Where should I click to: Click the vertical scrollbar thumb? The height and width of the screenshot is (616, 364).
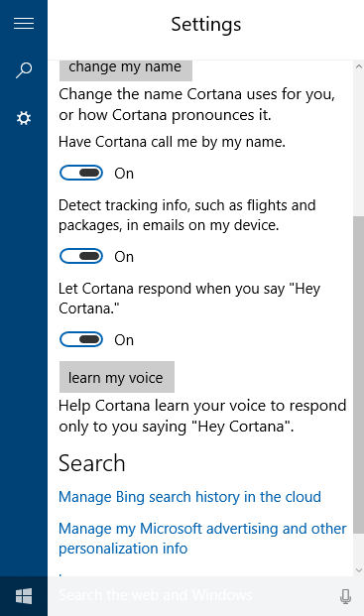tap(358, 374)
